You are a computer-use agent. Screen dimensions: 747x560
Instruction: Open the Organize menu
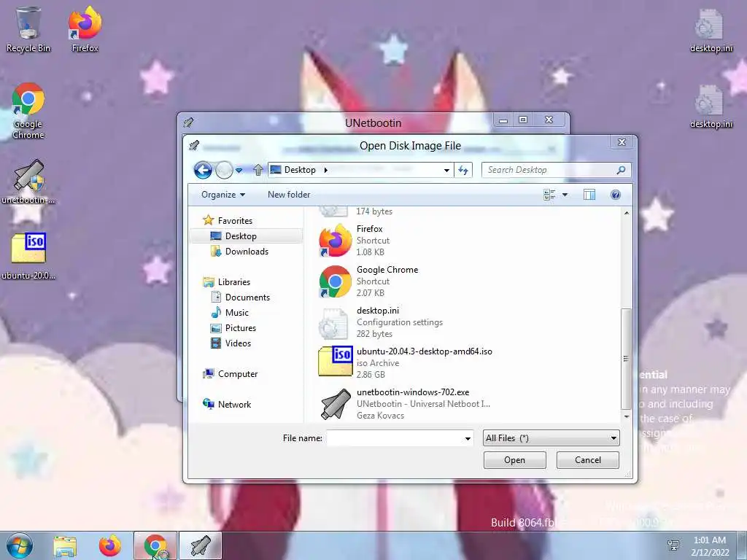223,195
